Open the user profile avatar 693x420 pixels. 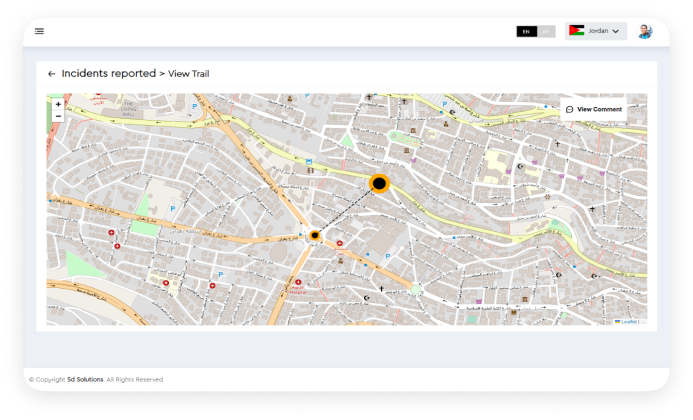tap(645, 31)
